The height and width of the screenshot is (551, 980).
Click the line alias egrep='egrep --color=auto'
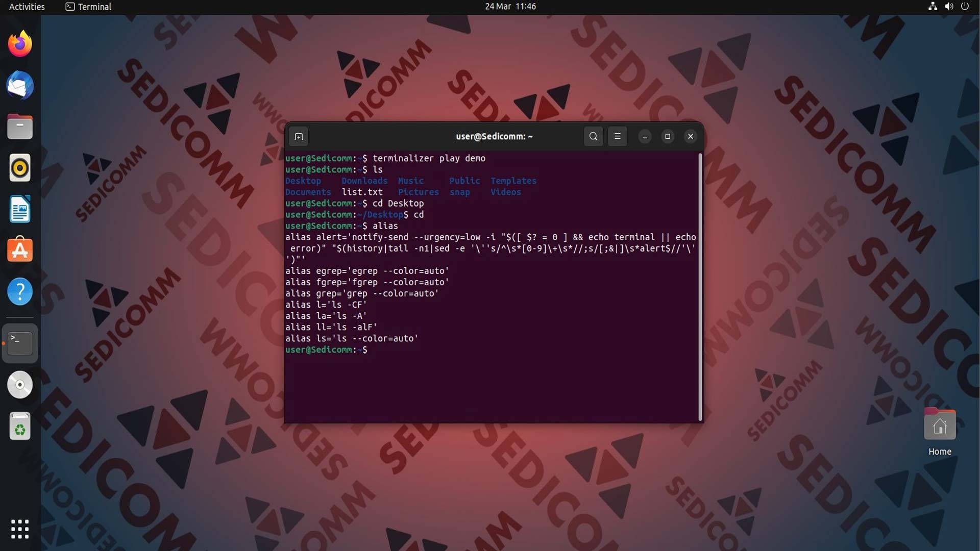coord(367,271)
